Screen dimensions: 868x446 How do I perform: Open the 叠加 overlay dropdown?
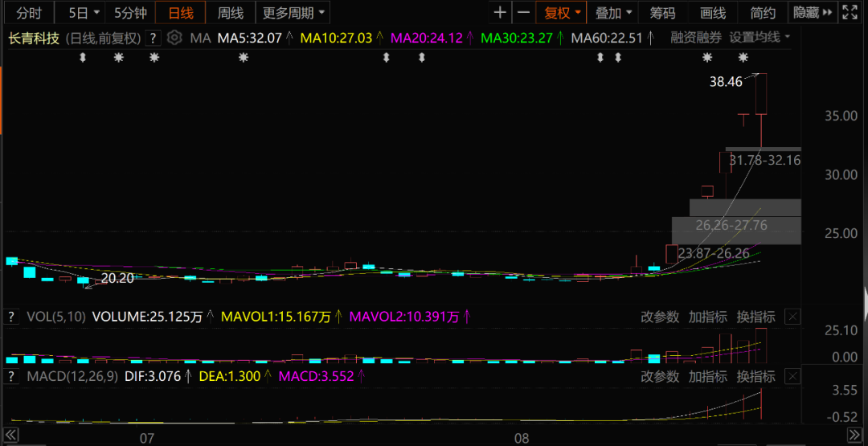[612, 12]
